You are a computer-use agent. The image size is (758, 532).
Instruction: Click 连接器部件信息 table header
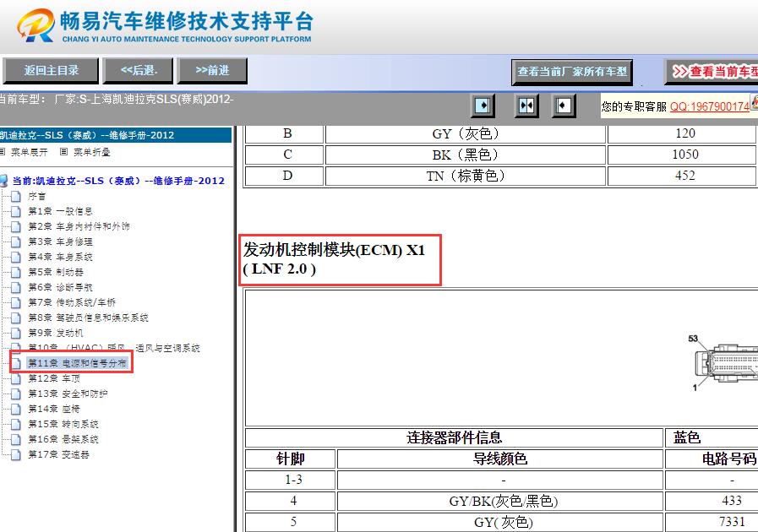[454, 437]
